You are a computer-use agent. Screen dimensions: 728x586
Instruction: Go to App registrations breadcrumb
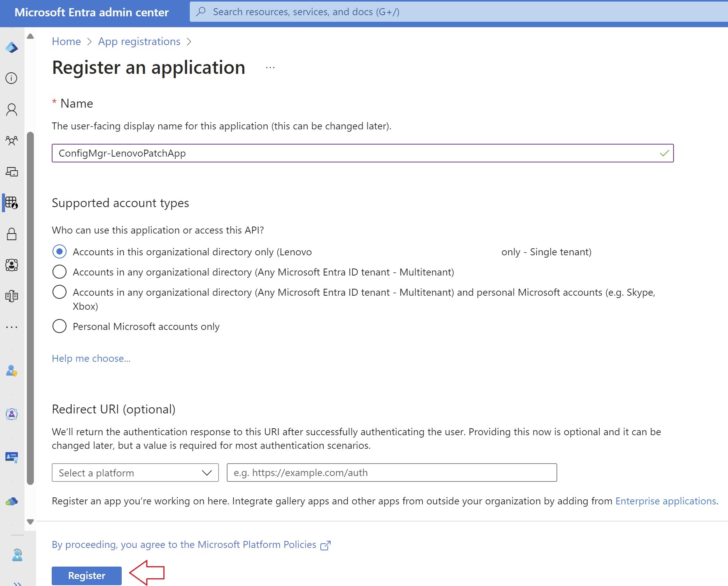click(139, 42)
